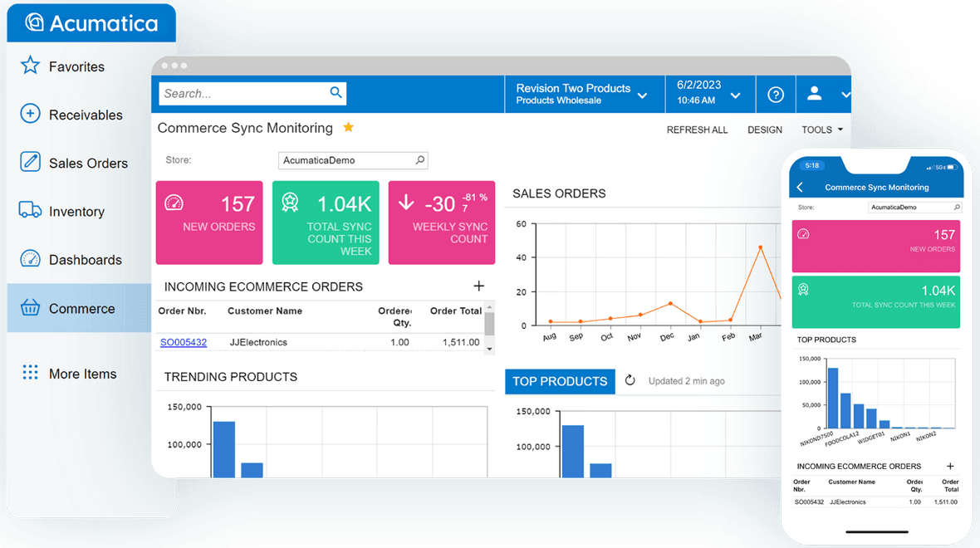Tap gauge icon on mobile New Orders
The width and height of the screenshot is (980, 548).
tap(804, 234)
